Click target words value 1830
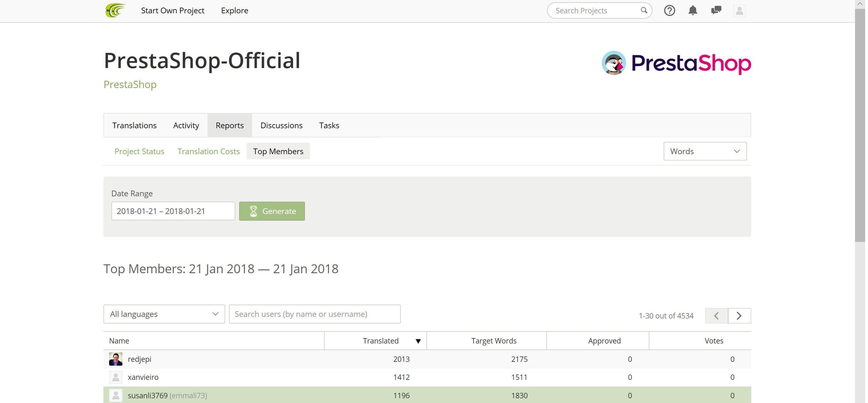 519,396
